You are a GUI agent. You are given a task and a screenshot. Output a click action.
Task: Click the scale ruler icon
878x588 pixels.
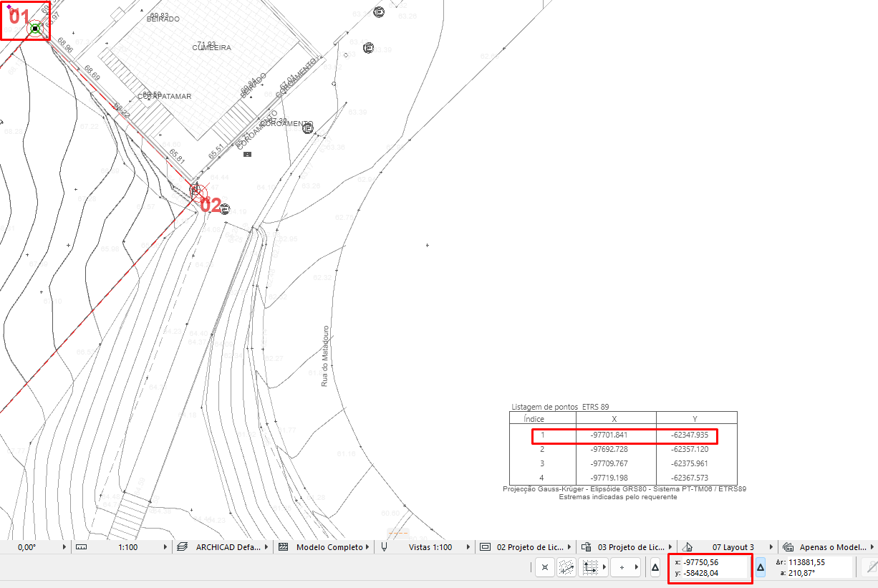click(81, 546)
